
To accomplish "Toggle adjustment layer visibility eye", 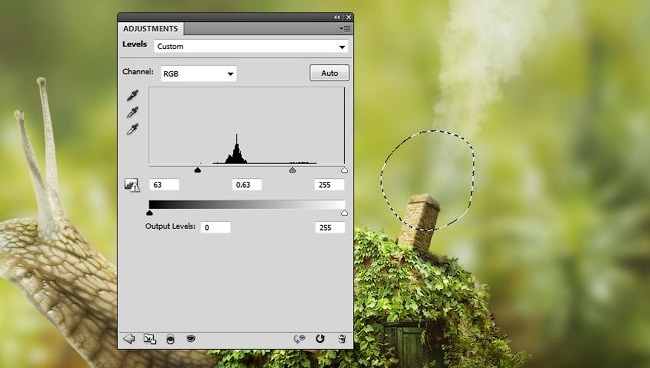I will 191,339.
